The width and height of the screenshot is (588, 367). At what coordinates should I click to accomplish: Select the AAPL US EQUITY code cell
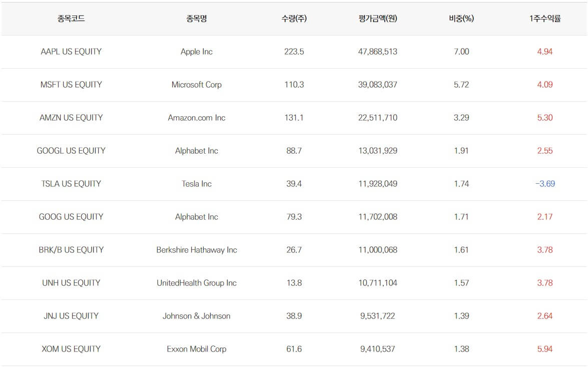tap(71, 52)
